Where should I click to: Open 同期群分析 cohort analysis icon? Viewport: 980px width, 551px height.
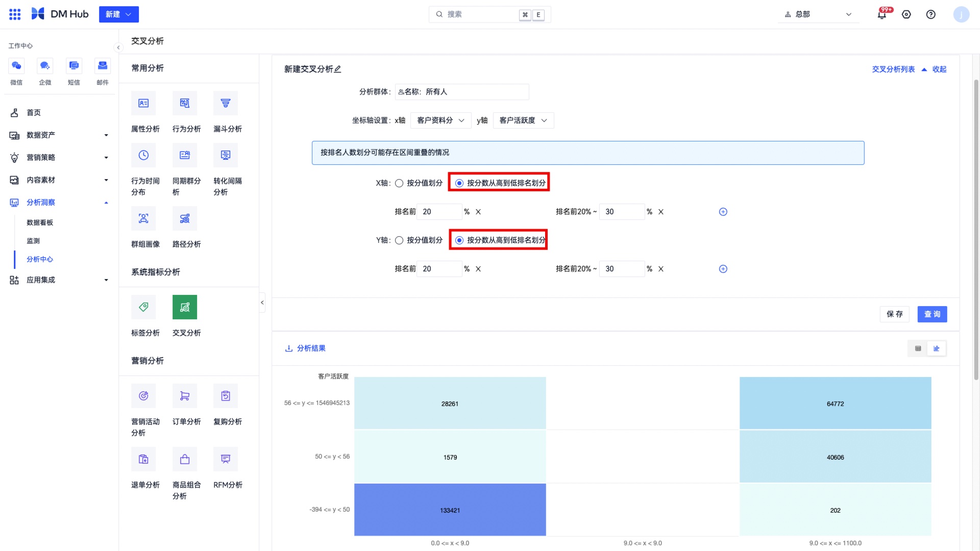[185, 155]
